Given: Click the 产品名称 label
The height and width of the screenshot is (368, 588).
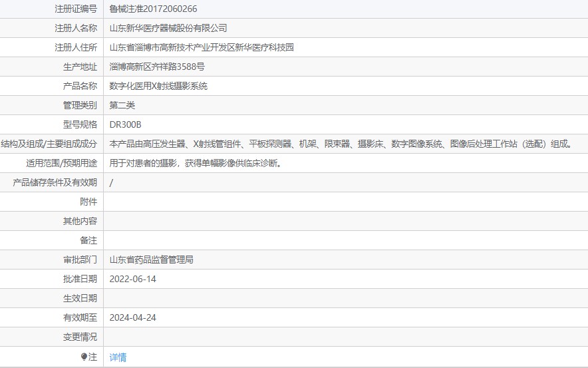Looking at the screenshot, I should pos(80,86).
